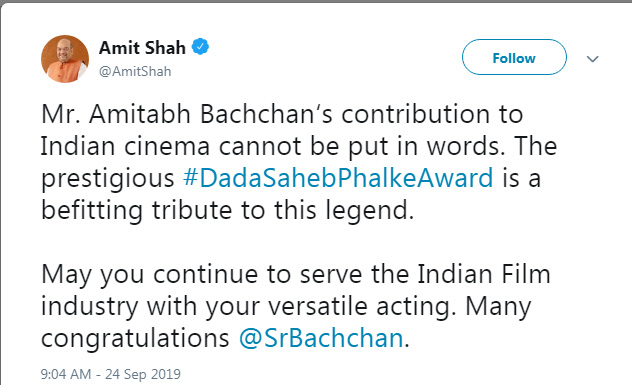This screenshot has width=632, height=385.
Task: Open Amit Shah's profile picture
Action: [65, 59]
